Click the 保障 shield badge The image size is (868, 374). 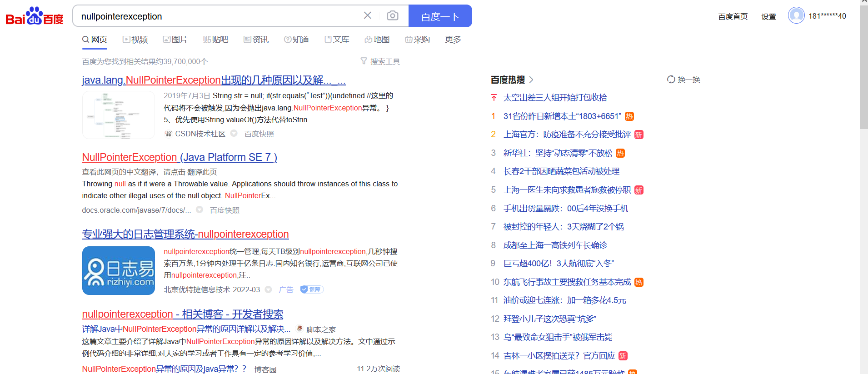312,289
